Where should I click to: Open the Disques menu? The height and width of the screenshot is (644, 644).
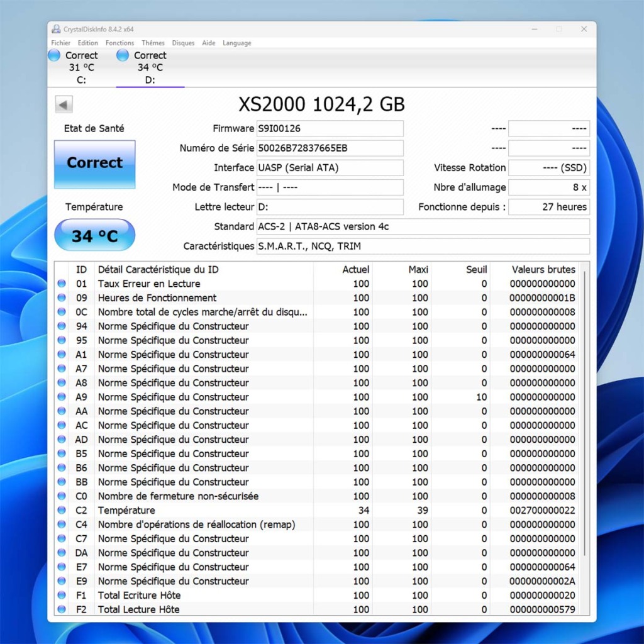pyautogui.click(x=183, y=43)
